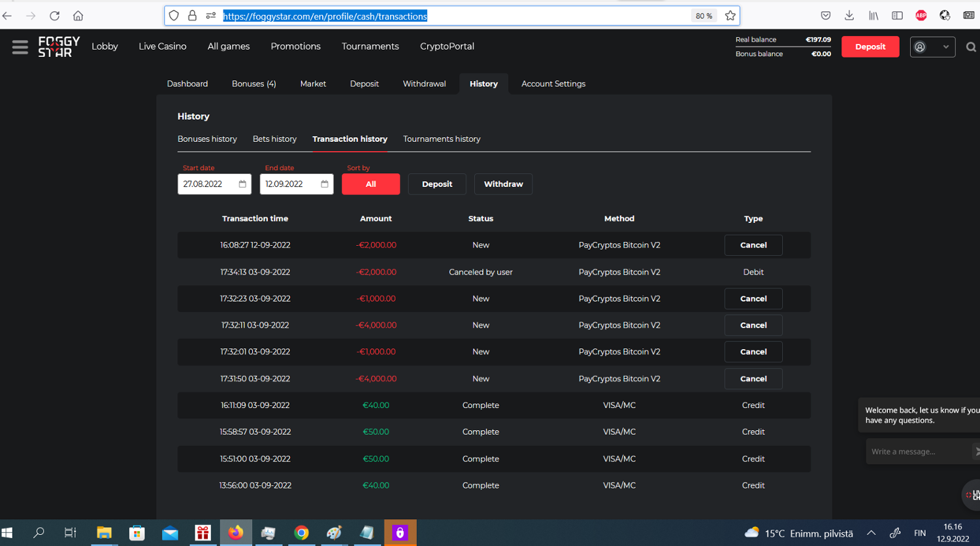Filter transactions by Withdraw
Viewport: 980px width, 546px height.
pyautogui.click(x=503, y=184)
